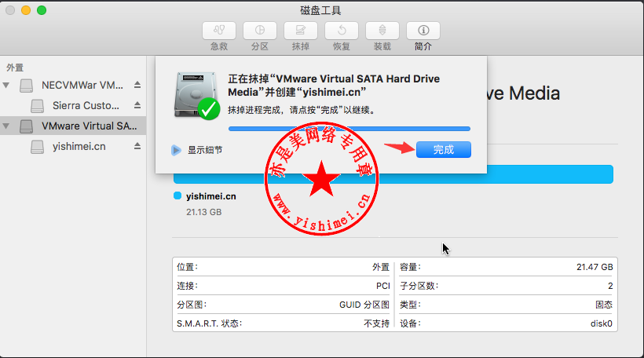644x358 pixels.
Task: Click the 位置 label in the info table
Action: tap(187, 267)
